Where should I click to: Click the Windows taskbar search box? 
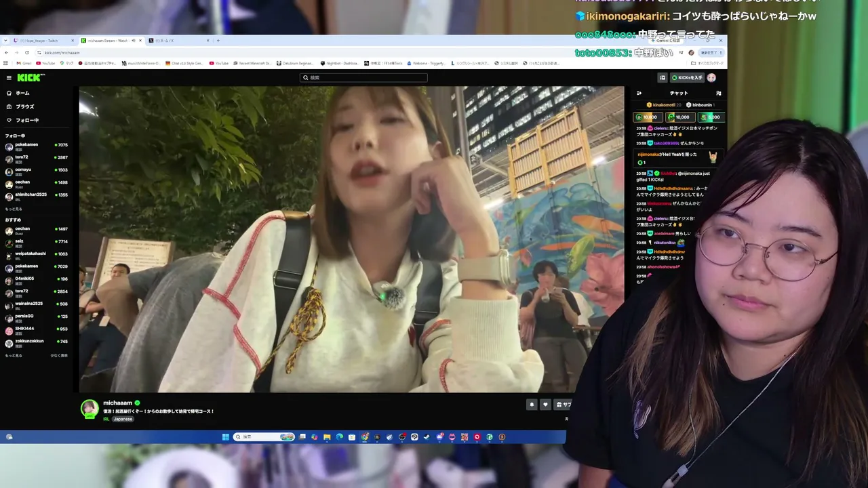264,437
